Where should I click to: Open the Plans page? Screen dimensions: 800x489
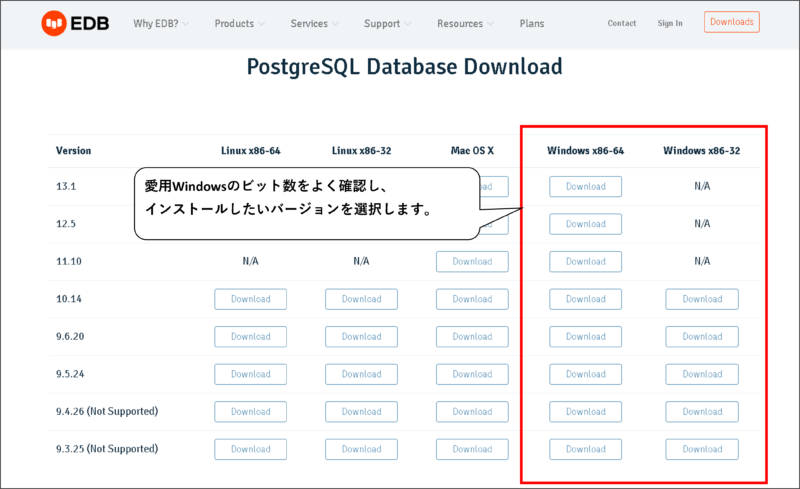click(532, 23)
